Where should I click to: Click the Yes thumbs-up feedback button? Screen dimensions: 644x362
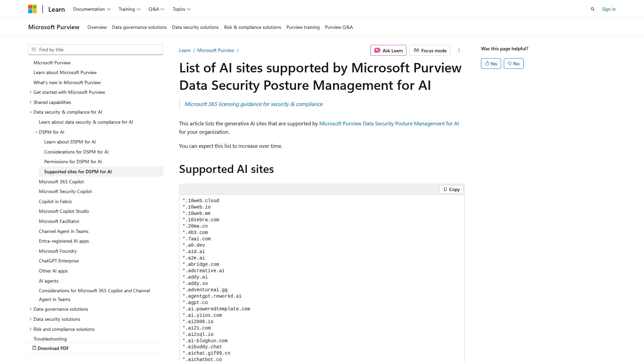coord(491,64)
